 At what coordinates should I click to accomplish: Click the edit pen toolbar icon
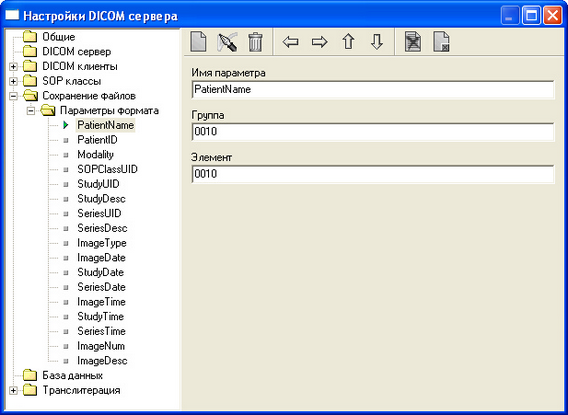[227, 42]
